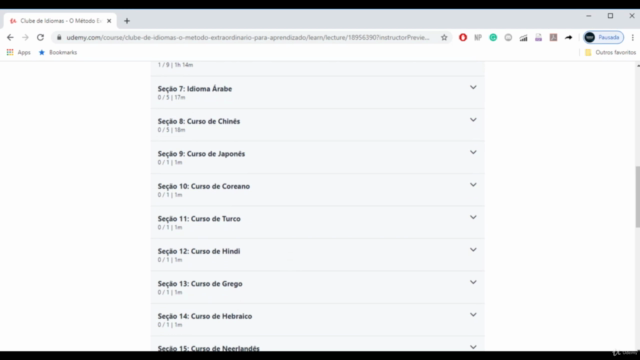The width and height of the screenshot is (640, 360).
Task: Click the title Seção 9: Curso de Japonês
Action: pyautogui.click(x=201, y=154)
